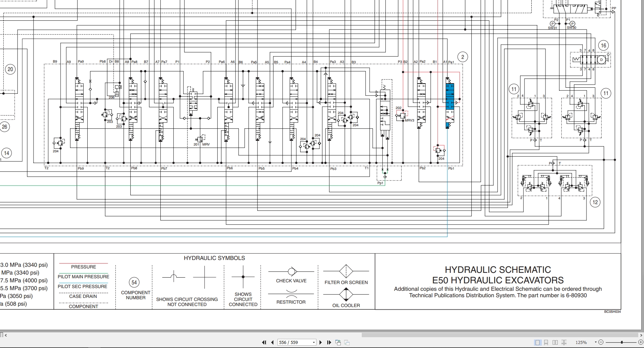This screenshot has width=644, height=348.
Task: Click the CHECK VALVE legend label
Action: (291, 281)
